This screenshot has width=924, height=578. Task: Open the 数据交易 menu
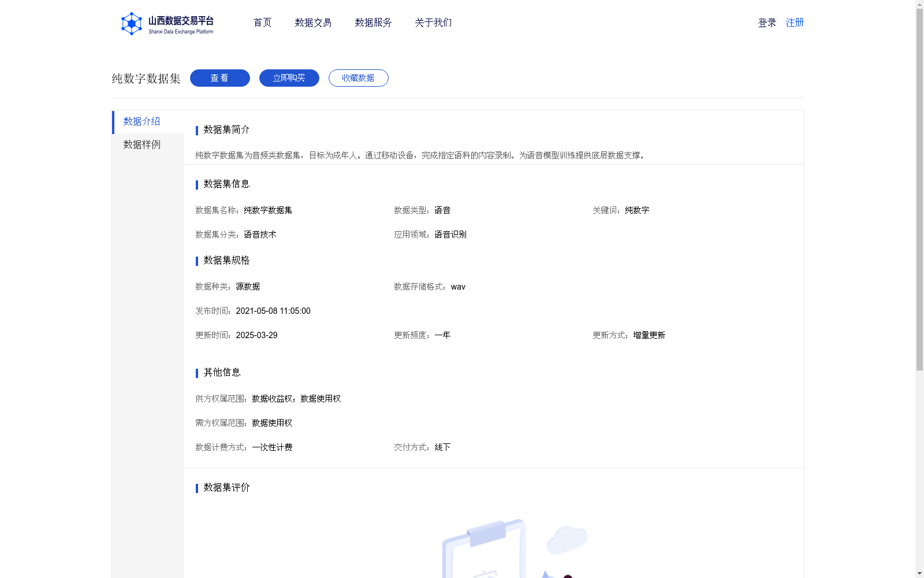coord(313,23)
